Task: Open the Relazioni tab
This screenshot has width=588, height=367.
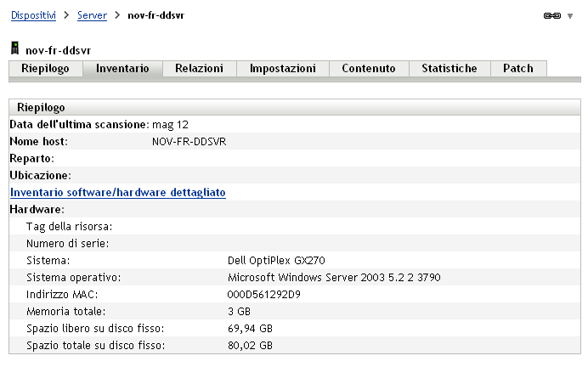Action: (199, 69)
